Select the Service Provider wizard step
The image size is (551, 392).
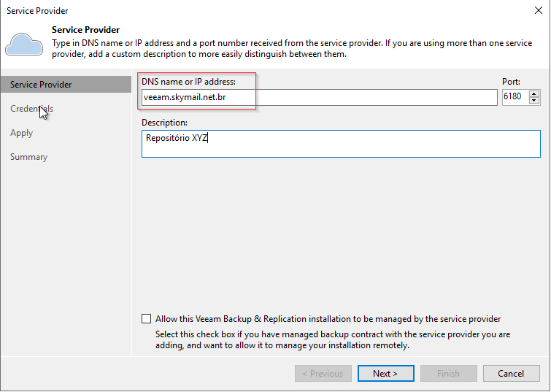click(66, 85)
